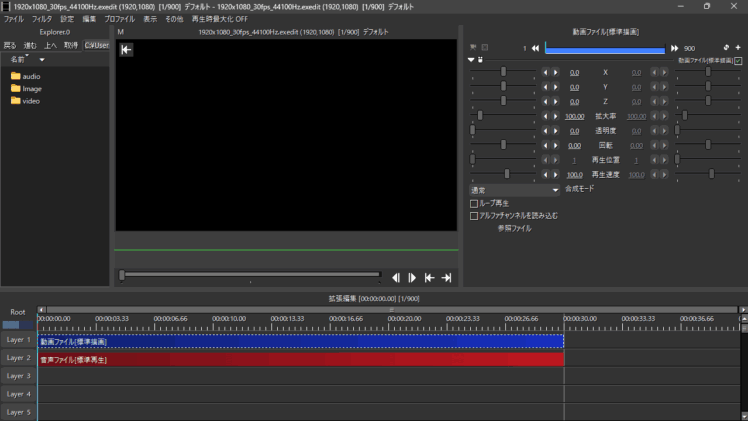Image resolution: width=748 pixels, height=421 pixels.
Task: Click the arrow icon in preview corner
Action: (126, 50)
